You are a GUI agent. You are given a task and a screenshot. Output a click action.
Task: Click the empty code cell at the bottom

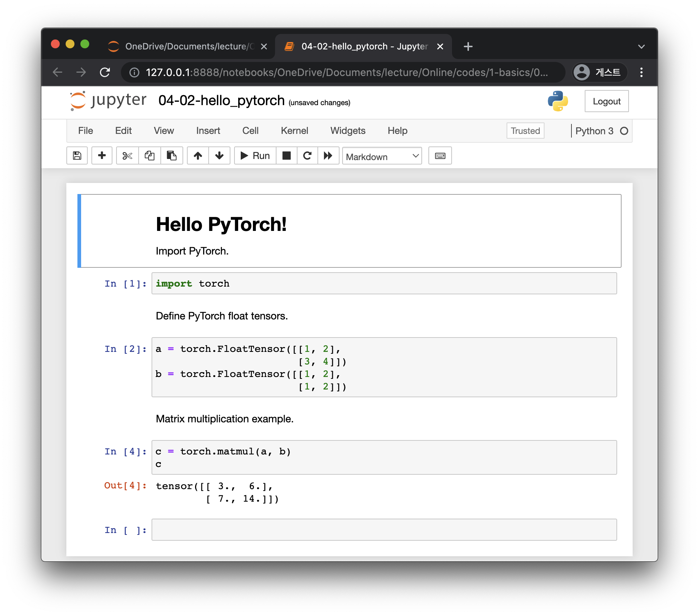[x=384, y=530]
